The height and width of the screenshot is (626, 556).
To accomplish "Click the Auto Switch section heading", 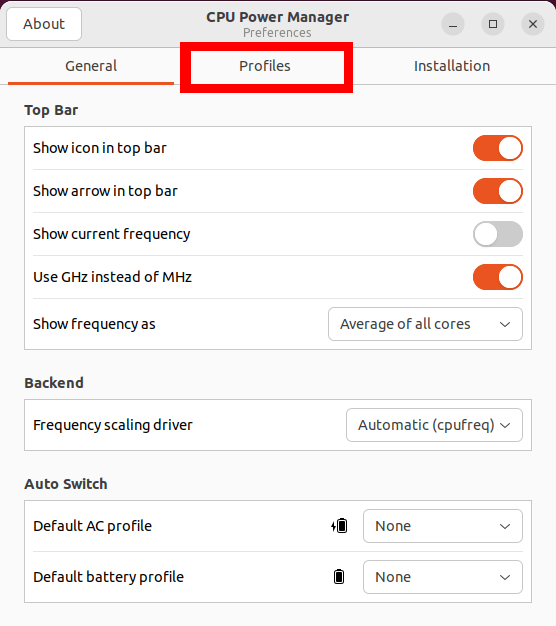I will [x=66, y=484].
